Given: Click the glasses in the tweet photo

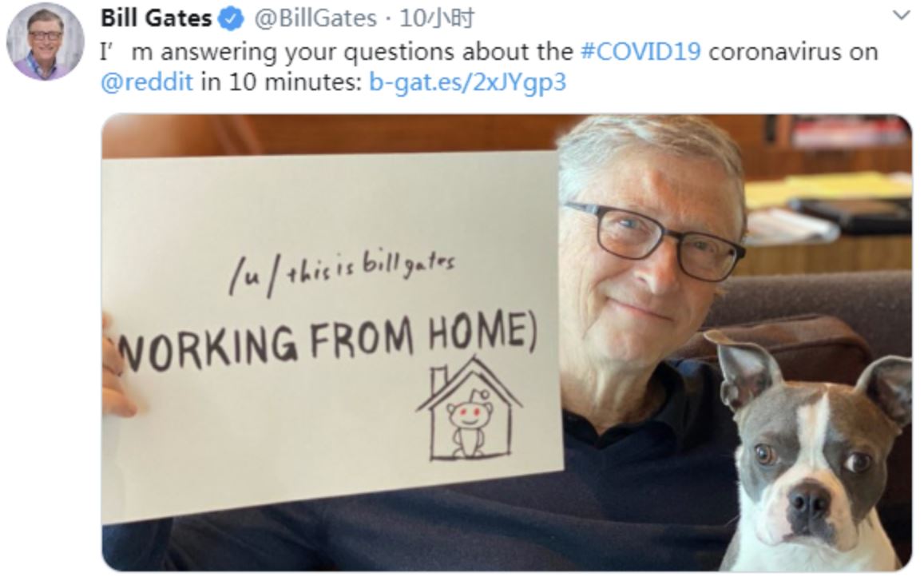Looking at the screenshot, I should 654,239.
